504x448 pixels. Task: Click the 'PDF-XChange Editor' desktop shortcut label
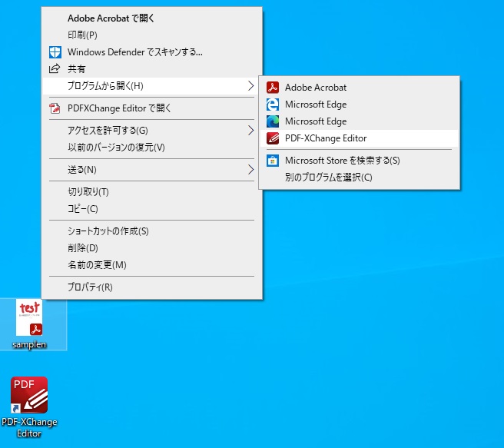tap(29, 427)
